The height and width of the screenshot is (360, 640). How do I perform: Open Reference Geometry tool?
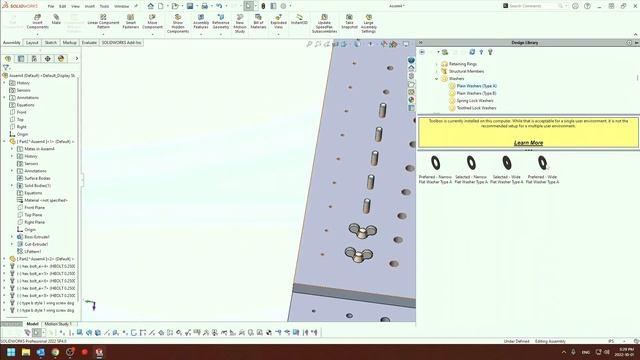[x=220, y=21]
